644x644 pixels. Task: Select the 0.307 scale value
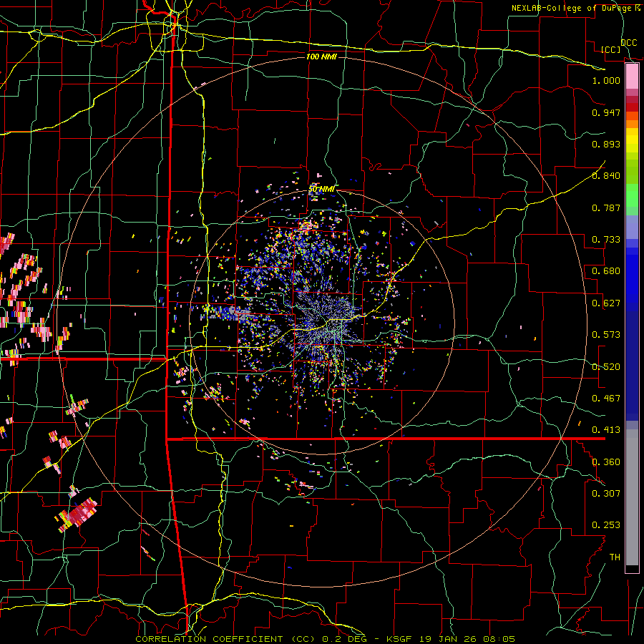click(x=606, y=494)
